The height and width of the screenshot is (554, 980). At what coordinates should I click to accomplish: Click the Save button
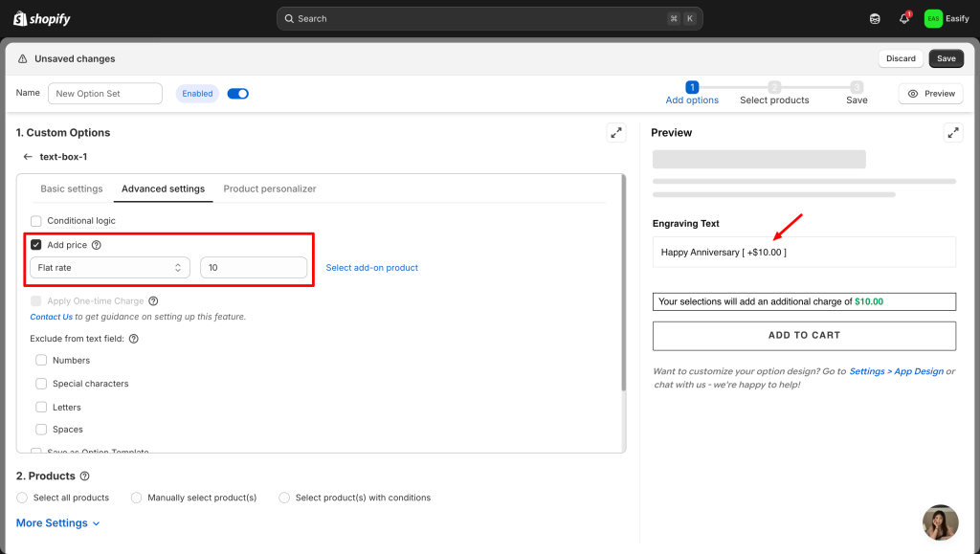click(x=946, y=58)
